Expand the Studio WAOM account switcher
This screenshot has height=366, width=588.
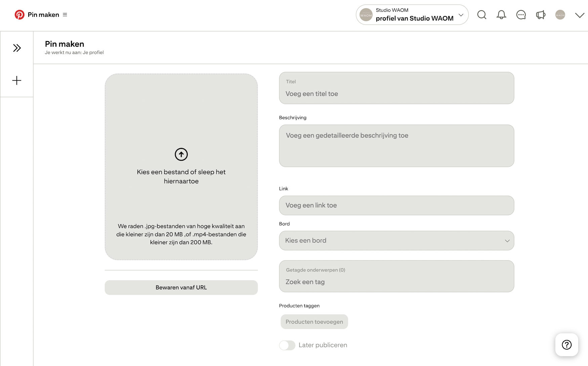[461, 15]
